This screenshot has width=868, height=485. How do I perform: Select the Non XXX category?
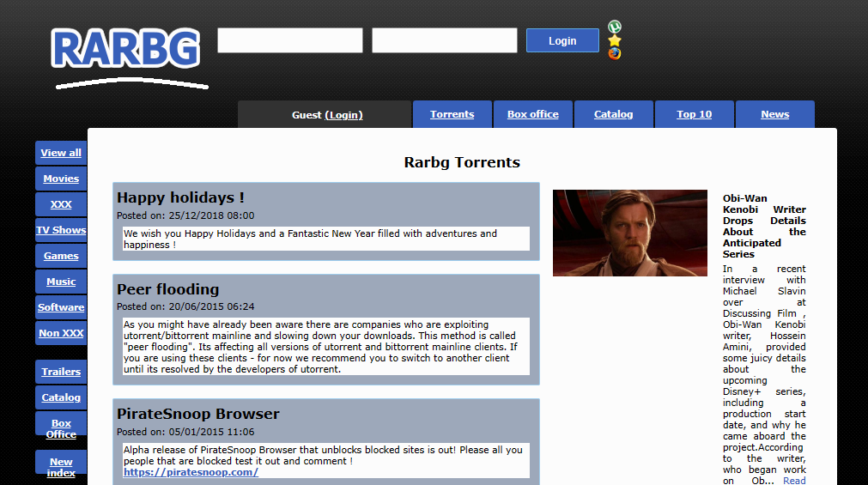pyautogui.click(x=61, y=333)
